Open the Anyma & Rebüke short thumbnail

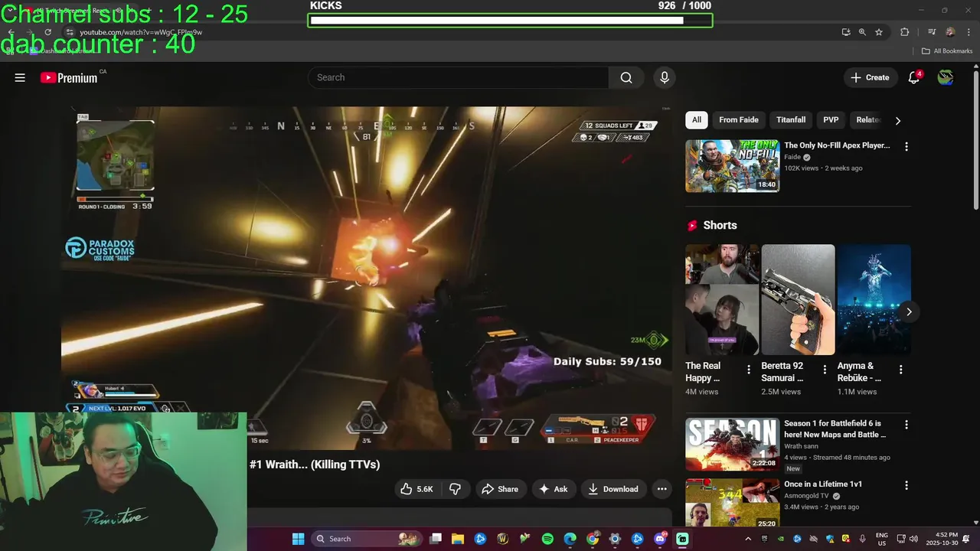pos(874,300)
